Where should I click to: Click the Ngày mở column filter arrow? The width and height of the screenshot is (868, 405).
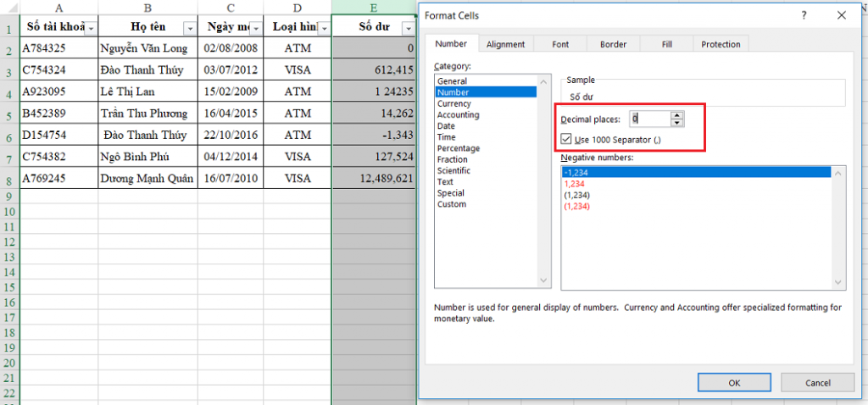click(x=254, y=28)
